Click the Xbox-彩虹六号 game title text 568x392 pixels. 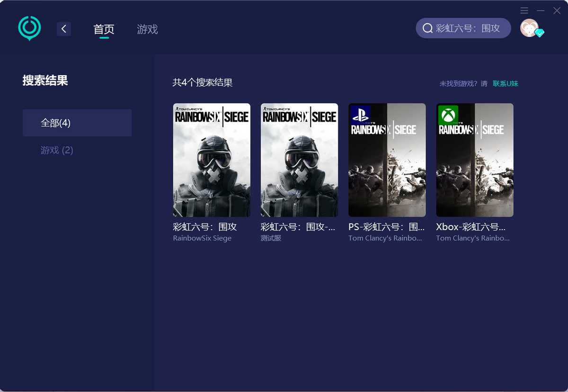tap(470, 227)
